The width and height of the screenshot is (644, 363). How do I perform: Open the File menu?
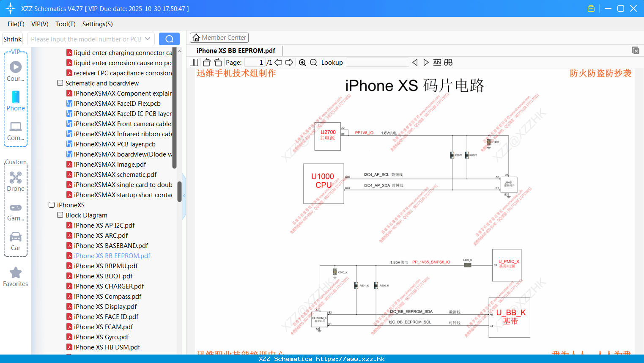click(16, 24)
